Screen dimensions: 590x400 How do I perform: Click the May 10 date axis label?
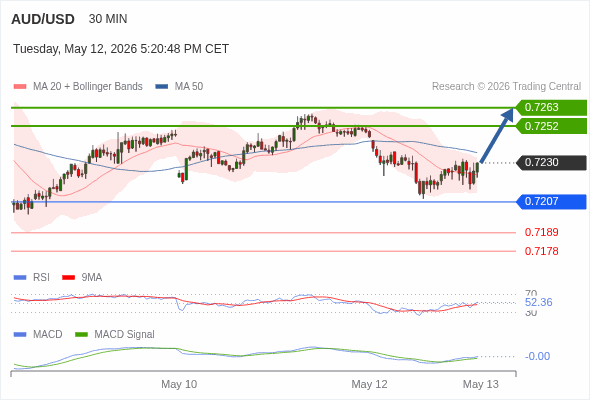(179, 384)
